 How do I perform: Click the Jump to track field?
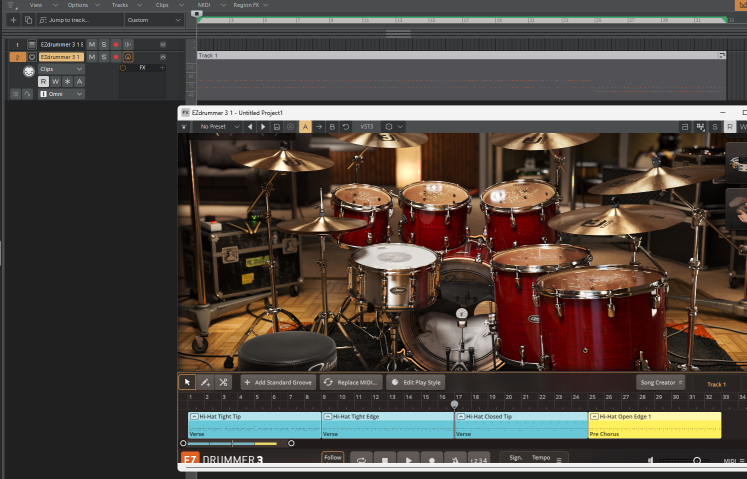[80, 20]
